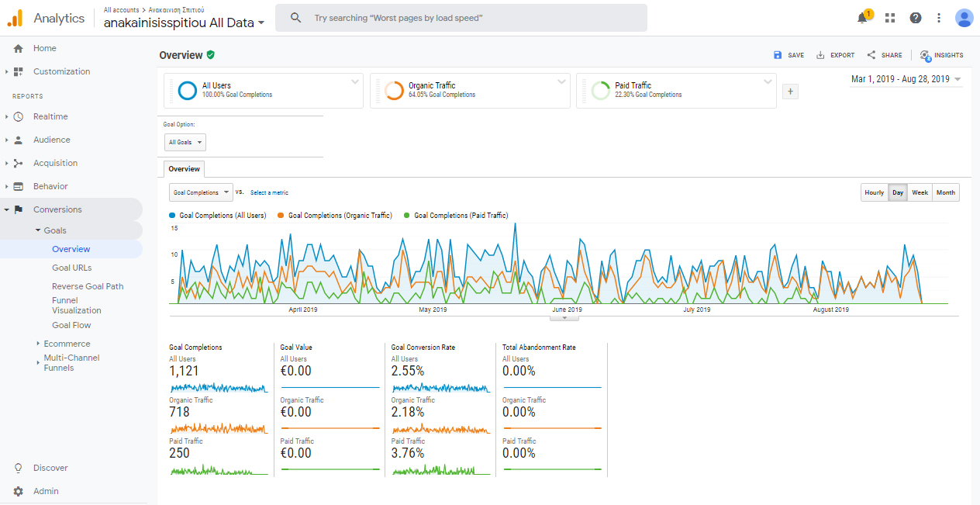Click the EXPORT button

click(835, 55)
